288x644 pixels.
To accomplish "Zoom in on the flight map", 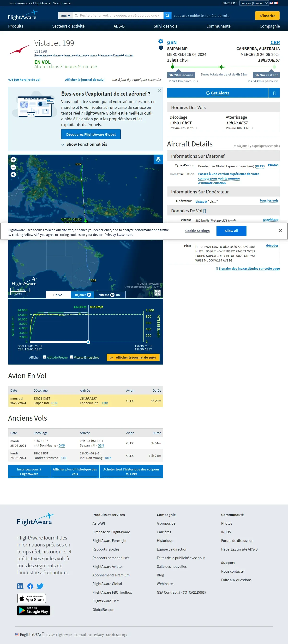I will click(x=13, y=160).
